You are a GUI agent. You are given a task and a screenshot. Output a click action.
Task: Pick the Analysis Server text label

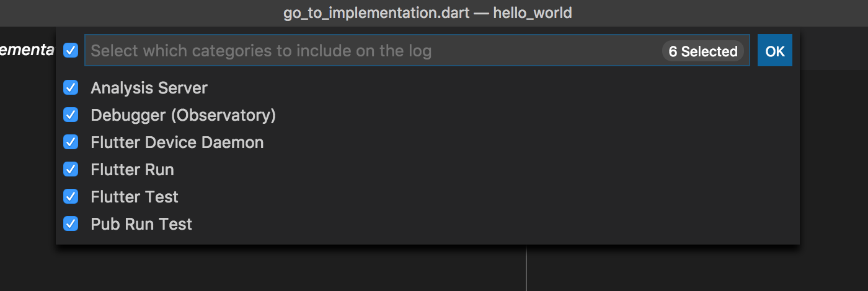(149, 88)
